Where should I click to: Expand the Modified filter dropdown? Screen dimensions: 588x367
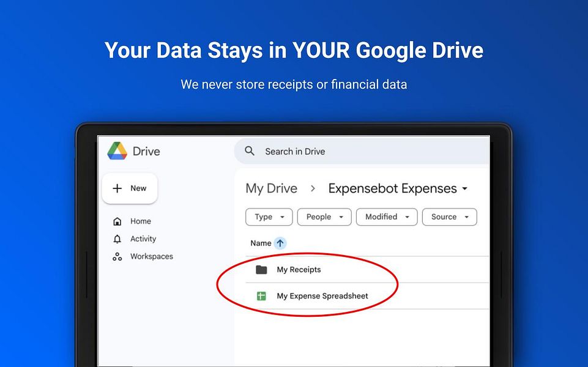pos(387,217)
